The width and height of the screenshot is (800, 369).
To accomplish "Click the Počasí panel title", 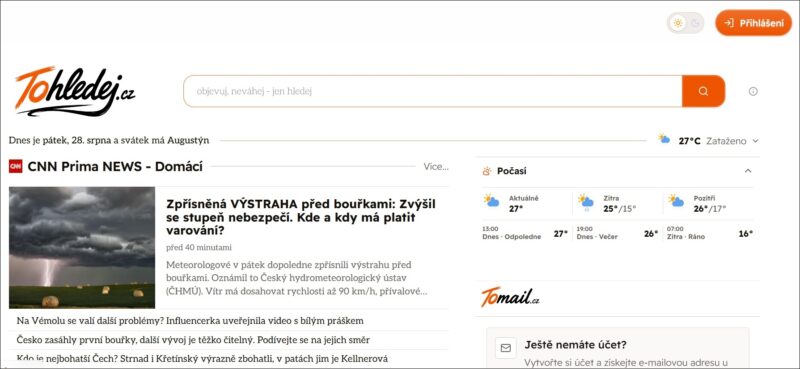I will point(512,171).
